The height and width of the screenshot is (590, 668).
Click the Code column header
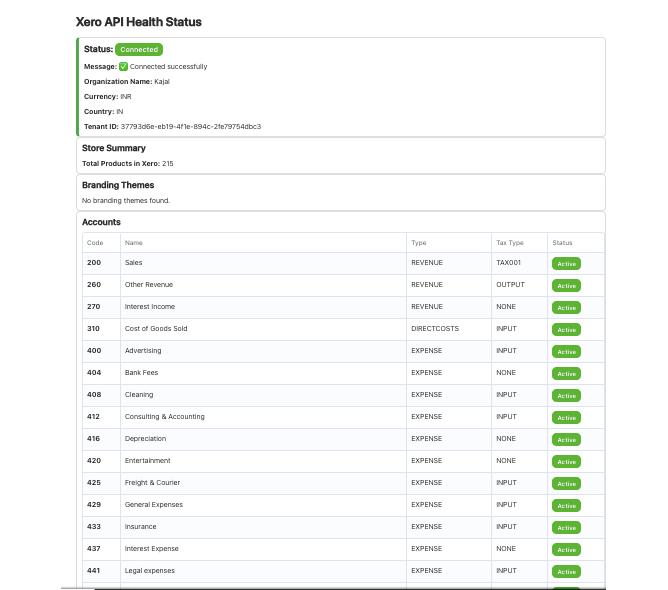pyautogui.click(x=95, y=243)
